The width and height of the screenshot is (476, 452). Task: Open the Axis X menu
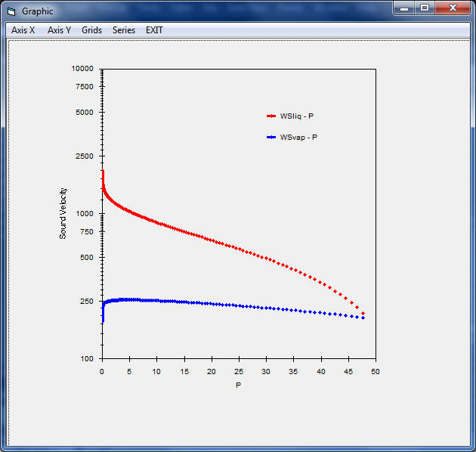pyautogui.click(x=23, y=30)
